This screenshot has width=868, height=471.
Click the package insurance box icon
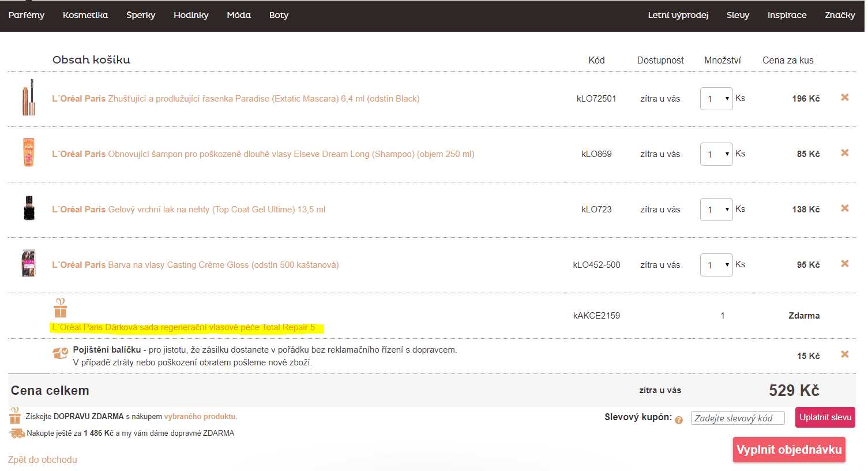click(x=61, y=353)
